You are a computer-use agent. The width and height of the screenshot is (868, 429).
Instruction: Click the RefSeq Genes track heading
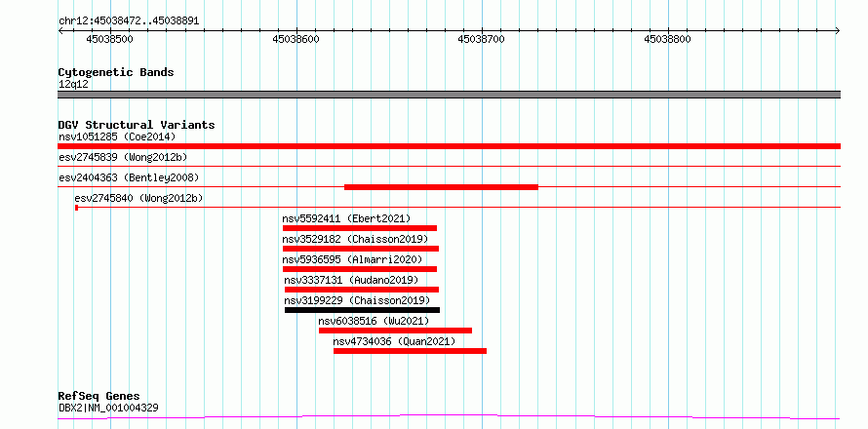pos(99,397)
